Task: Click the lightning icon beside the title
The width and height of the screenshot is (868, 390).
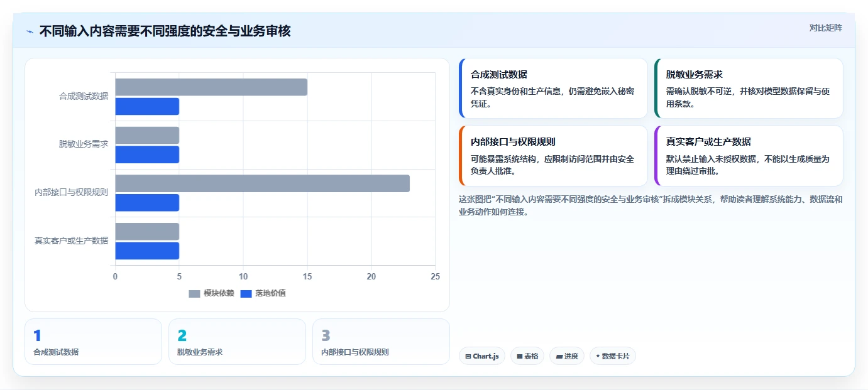Action: pos(30,31)
